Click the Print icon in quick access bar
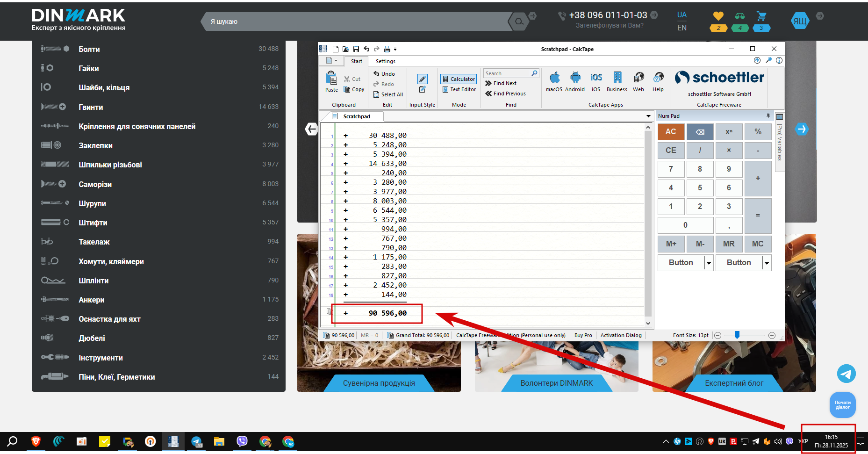Image resolution: width=868 pixels, height=454 pixels. click(x=387, y=49)
